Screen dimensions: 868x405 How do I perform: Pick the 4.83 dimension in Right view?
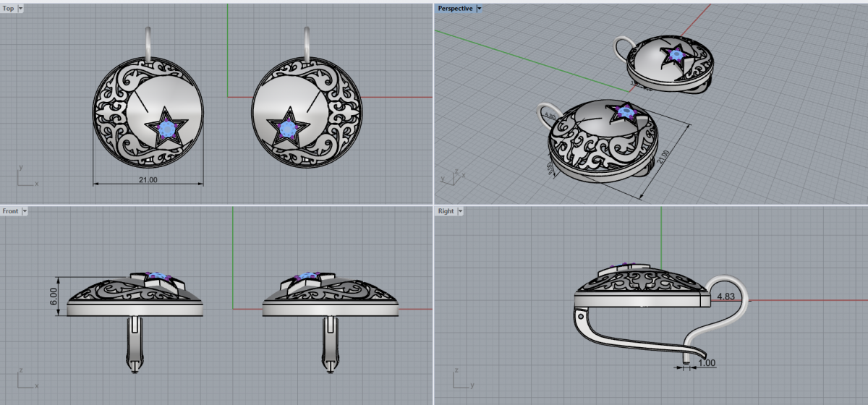click(725, 297)
